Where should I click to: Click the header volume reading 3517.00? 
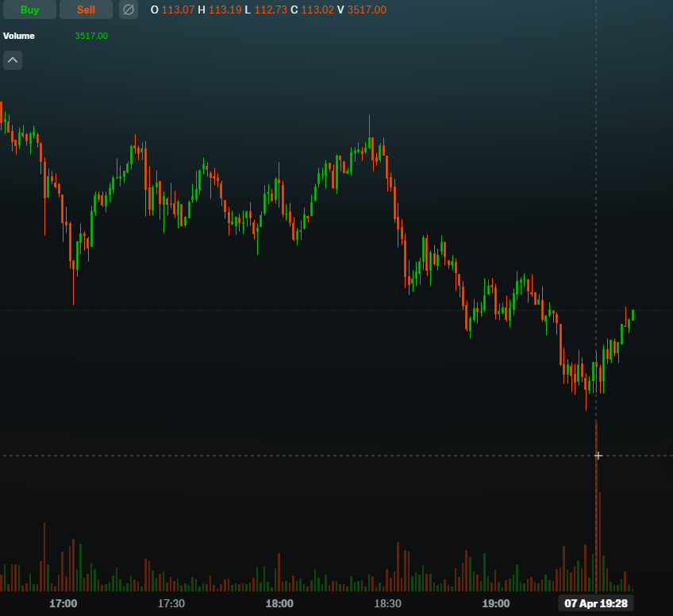click(367, 10)
